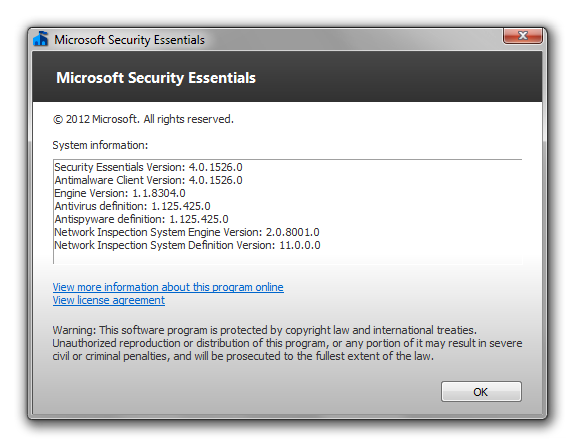Screen dimensions: 575x447
Task: Click Network Inspection System Definition Version line
Action: click(x=187, y=245)
